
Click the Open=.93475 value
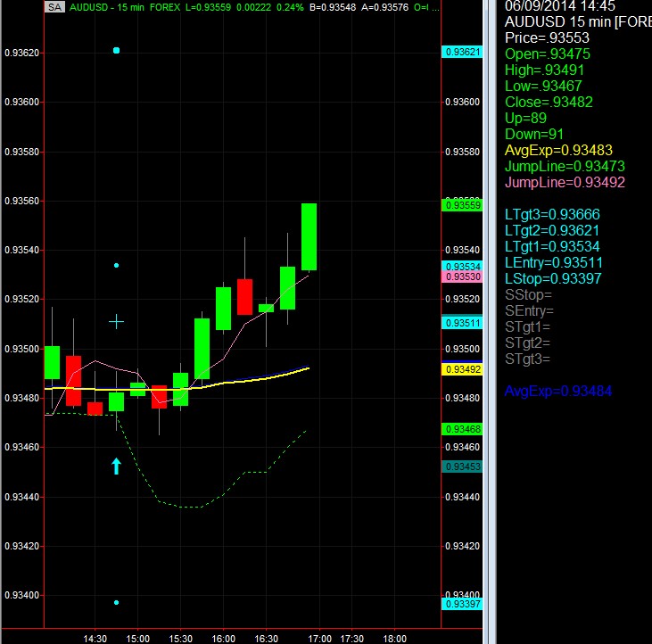point(548,54)
